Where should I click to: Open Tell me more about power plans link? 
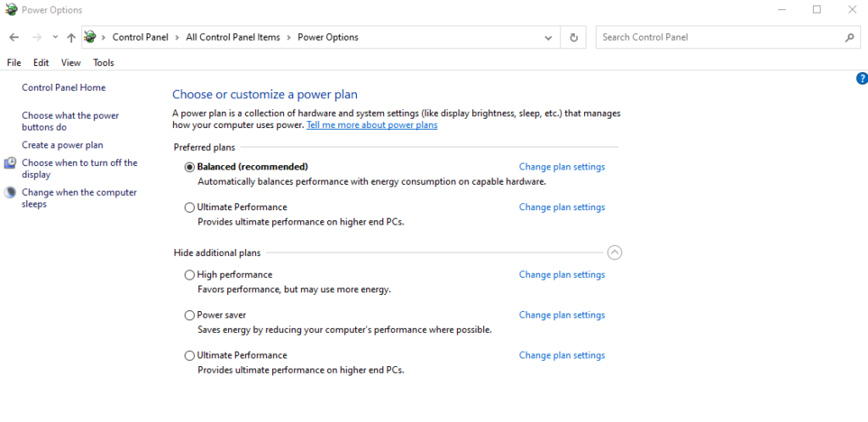coord(371,125)
